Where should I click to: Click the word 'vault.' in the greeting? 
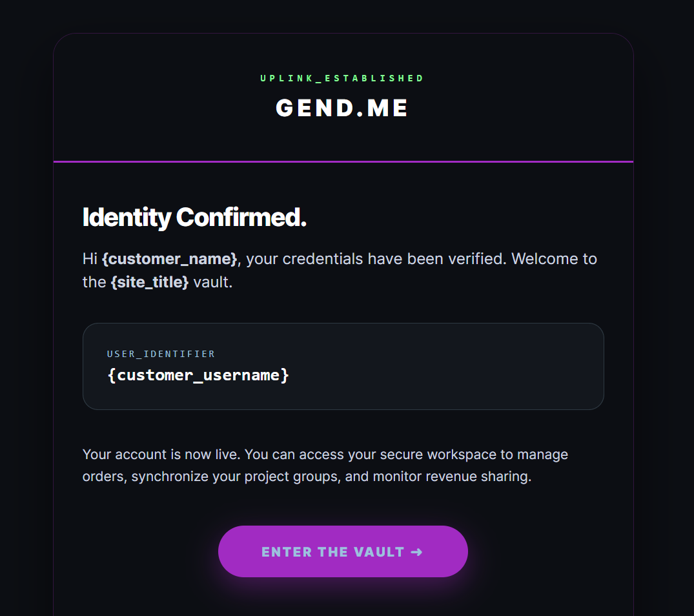tap(213, 282)
